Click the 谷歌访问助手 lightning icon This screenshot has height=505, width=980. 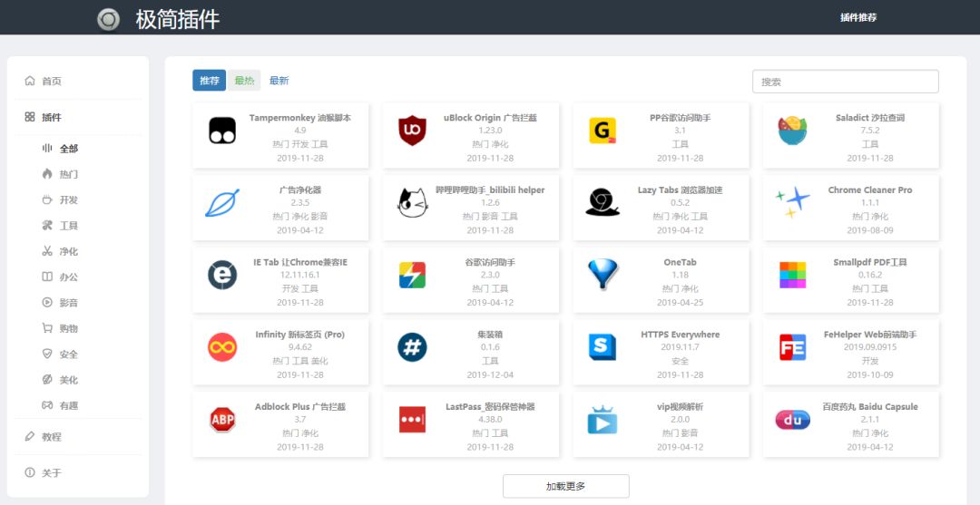click(413, 276)
